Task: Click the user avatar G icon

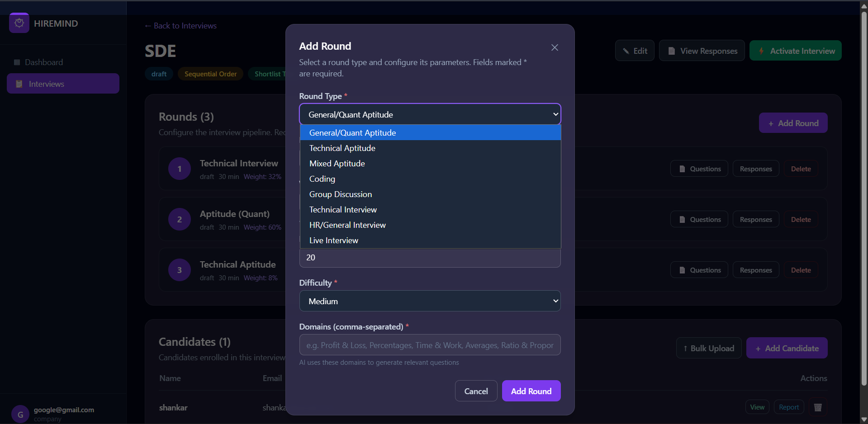Action: 20,414
